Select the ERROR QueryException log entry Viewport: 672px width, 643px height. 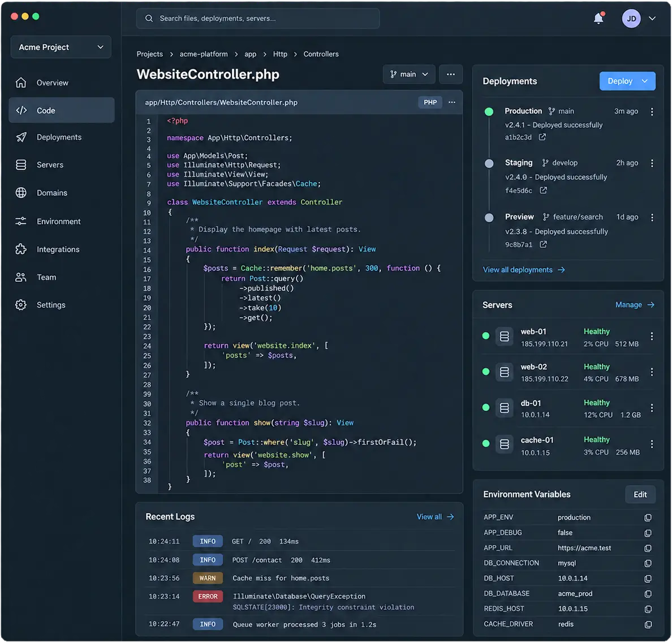pyautogui.click(x=300, y=602)
